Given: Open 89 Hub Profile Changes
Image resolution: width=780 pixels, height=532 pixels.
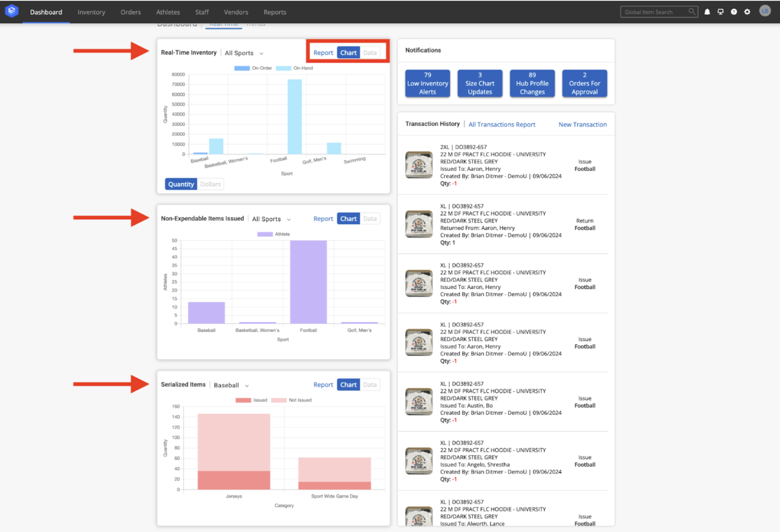Looking at the screenshot, I should click(532, 83).
